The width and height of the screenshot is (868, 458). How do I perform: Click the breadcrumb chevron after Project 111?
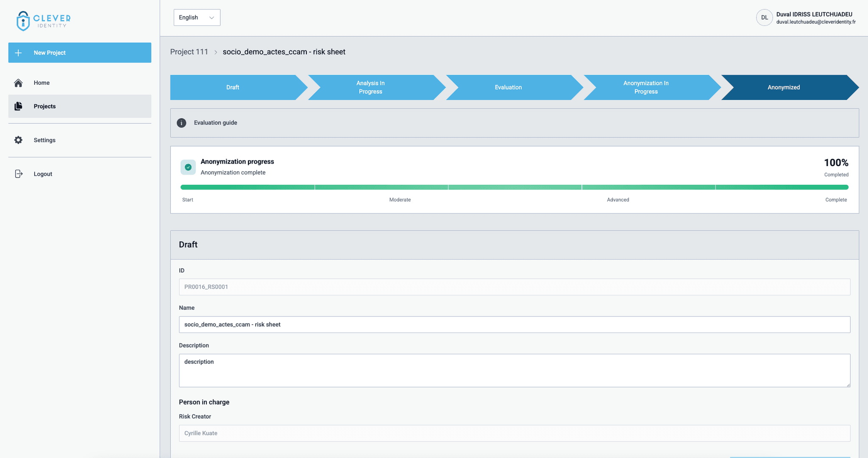click(216, 52)
